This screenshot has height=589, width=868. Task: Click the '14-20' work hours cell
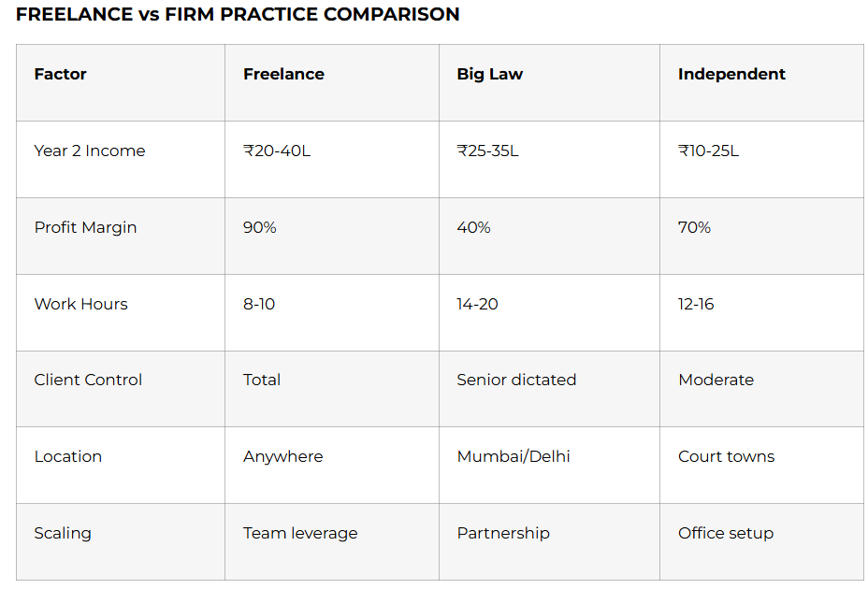click(477, 305)
